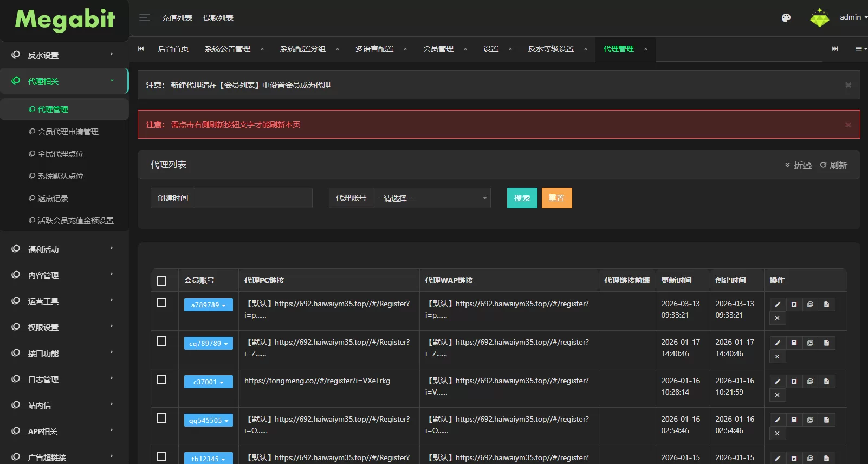The width and height of the screenshot is (868, 464).
Task: Toggle the hamburger sidebar menu icon
Action: [x=144, y=18]
